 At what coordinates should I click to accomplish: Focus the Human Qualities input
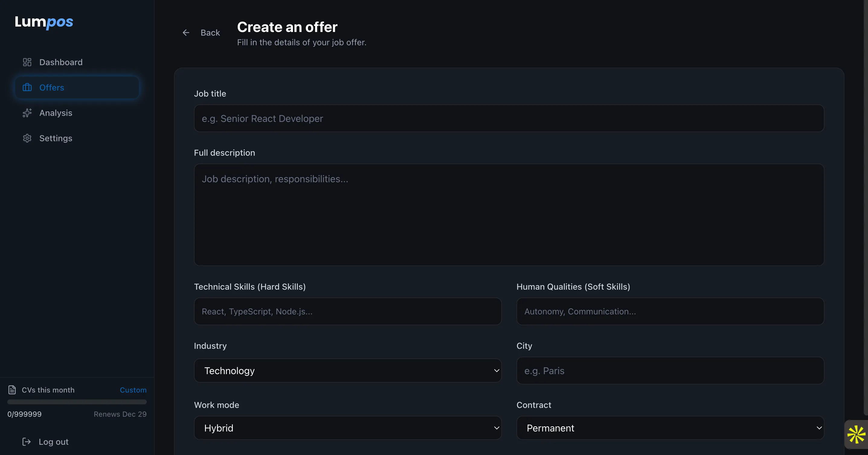(x=670, y=311)
